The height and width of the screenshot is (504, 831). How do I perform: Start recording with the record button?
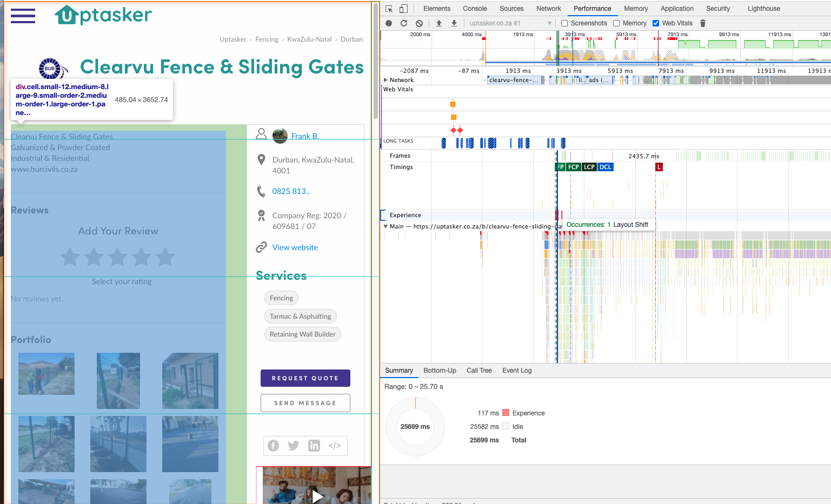(389, 23)
